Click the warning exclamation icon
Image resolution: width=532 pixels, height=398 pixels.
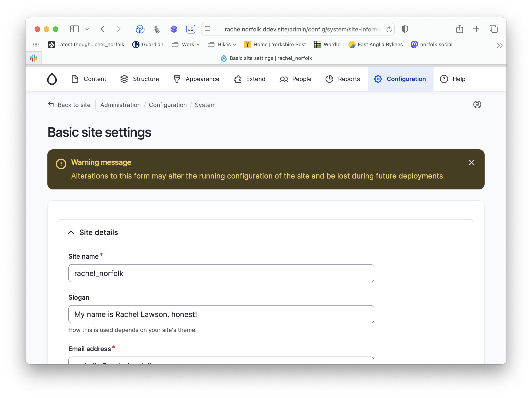(61, 164)
